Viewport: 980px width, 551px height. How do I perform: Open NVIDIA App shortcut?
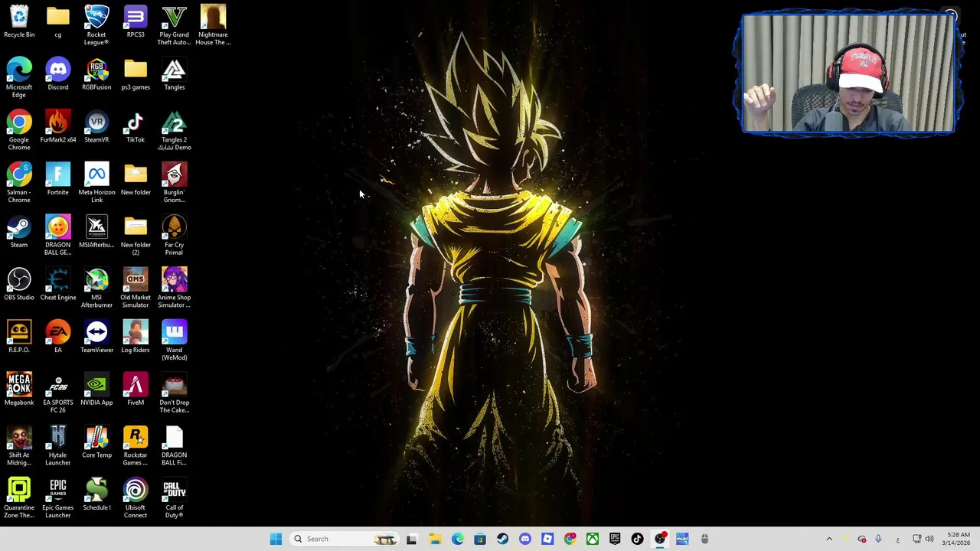pos(96,389)
